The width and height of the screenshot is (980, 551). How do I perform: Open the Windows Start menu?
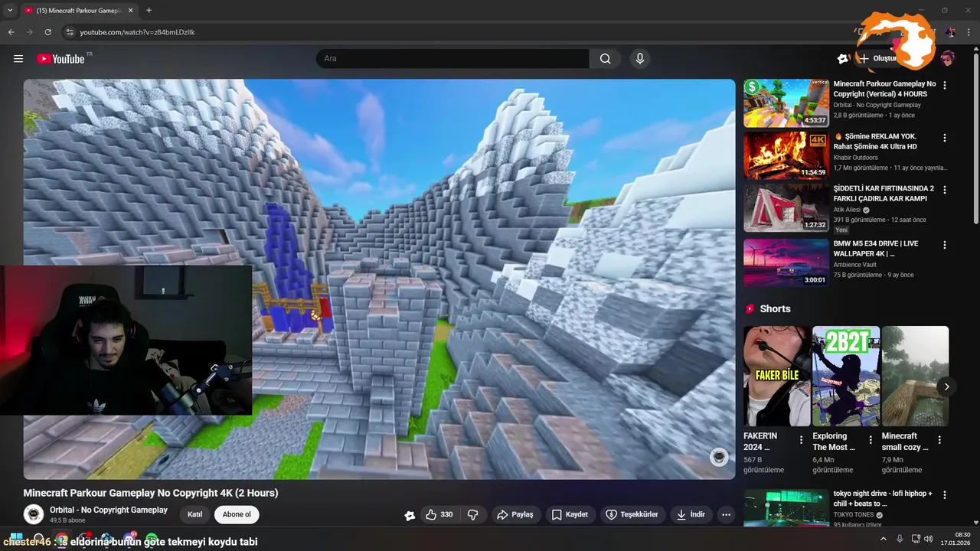17,540
